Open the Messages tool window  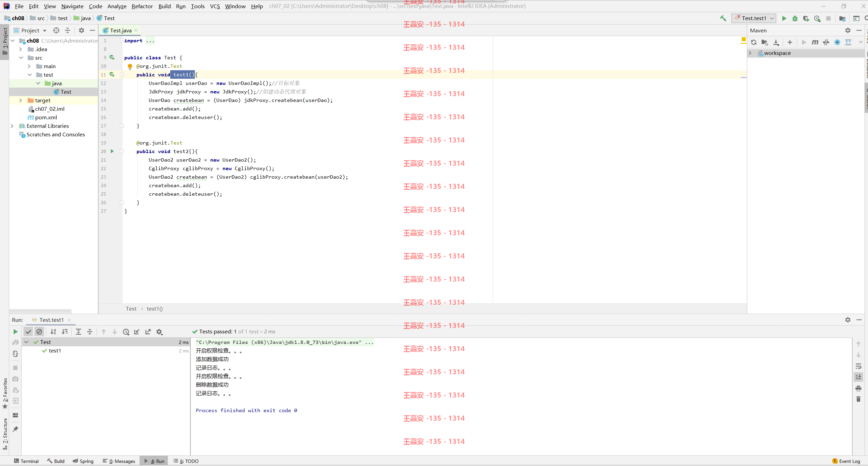pyautogui.click(x=119, y=461)
